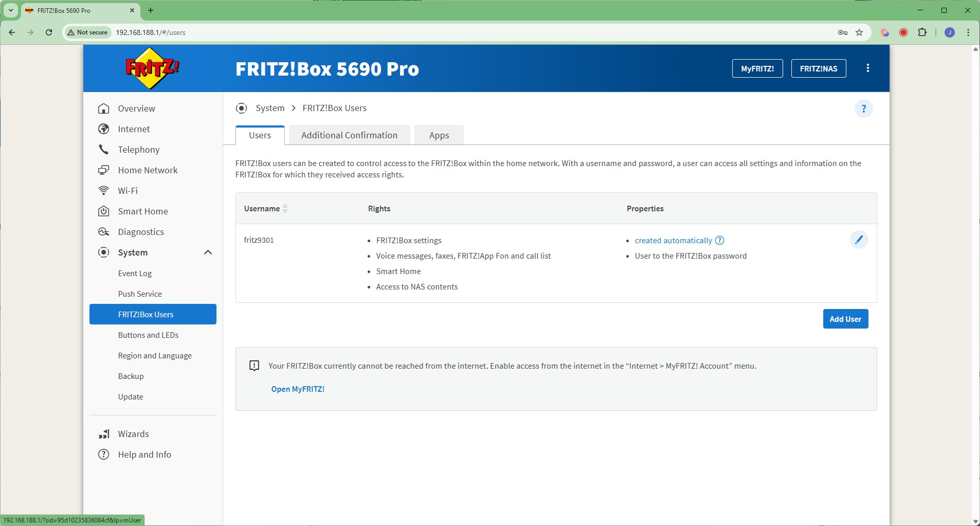980x526 pixels.
Task: Click the Telephony sidebar label
Action: point(139,150)
